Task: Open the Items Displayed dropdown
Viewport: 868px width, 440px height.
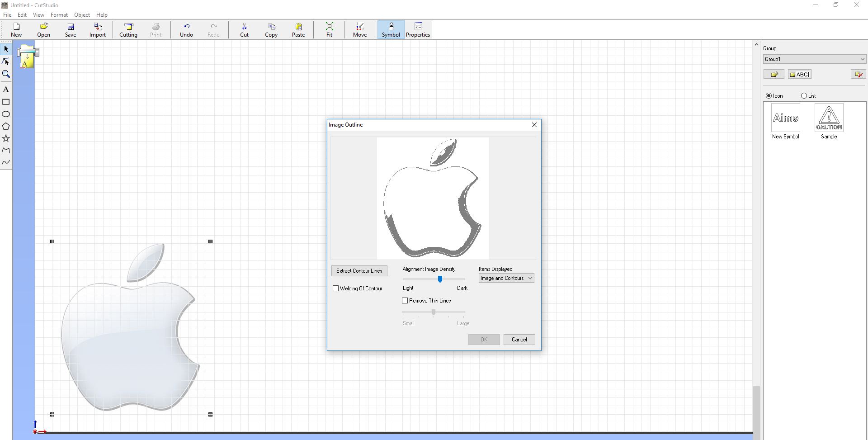Action: coord(506,278)
